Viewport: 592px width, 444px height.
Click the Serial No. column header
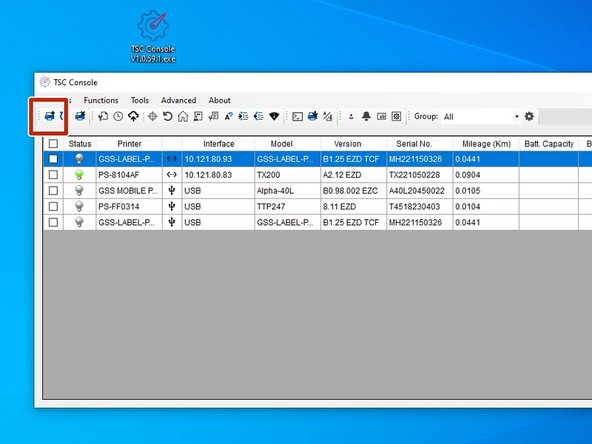(414, 144)
